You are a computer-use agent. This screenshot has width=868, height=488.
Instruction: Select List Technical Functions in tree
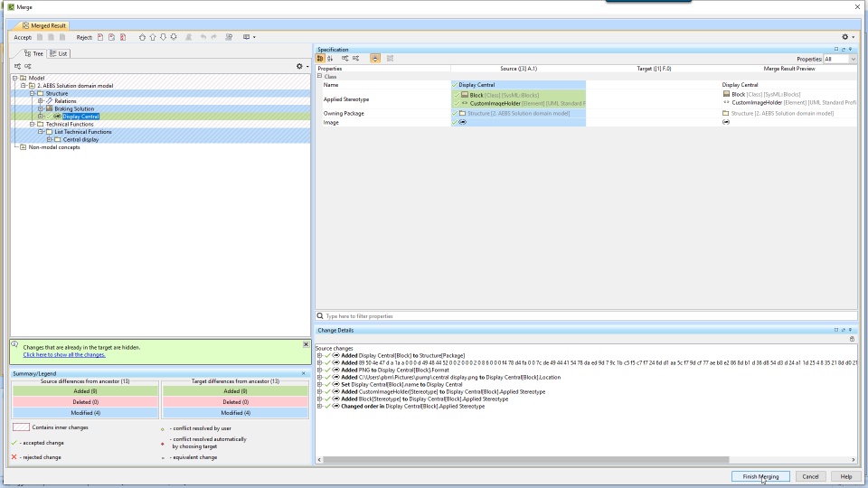click(x=83, y=132)
